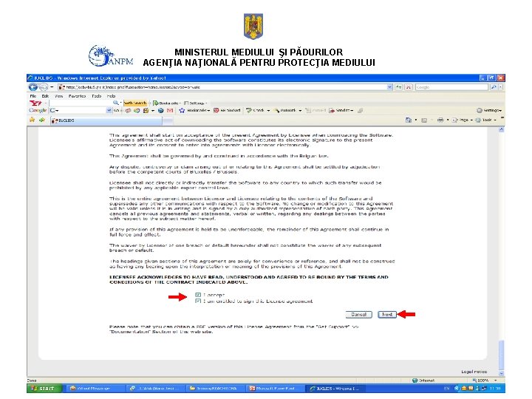Click the Favorites Center star icon
The width and height of the screenshot is (532, 399).
point(33,120)
